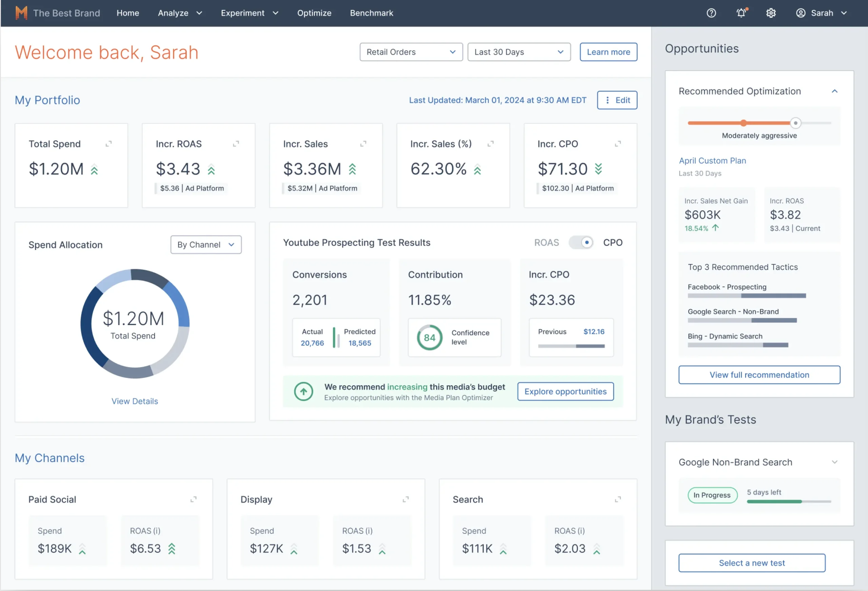Screen dimensions: 868x591
Task: Click the Incr. Sales $3.36M trend arrows
Action: tap(352, 169)
